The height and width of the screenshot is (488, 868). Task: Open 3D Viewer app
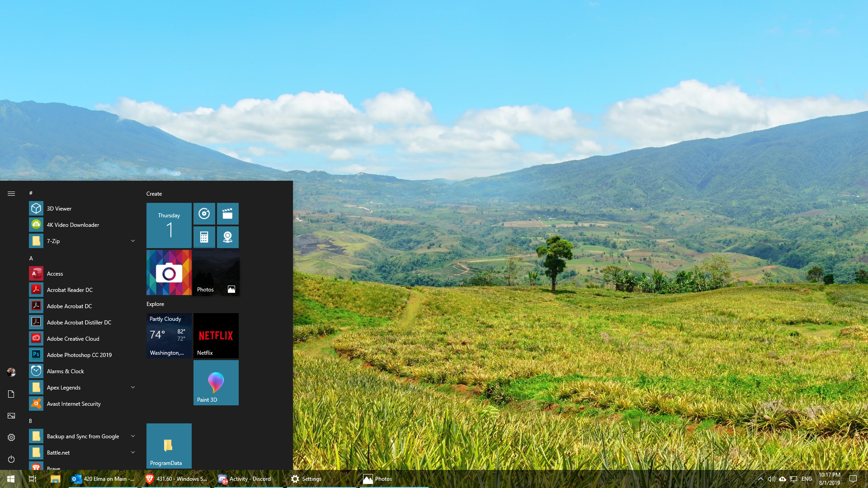coord(59,208)
